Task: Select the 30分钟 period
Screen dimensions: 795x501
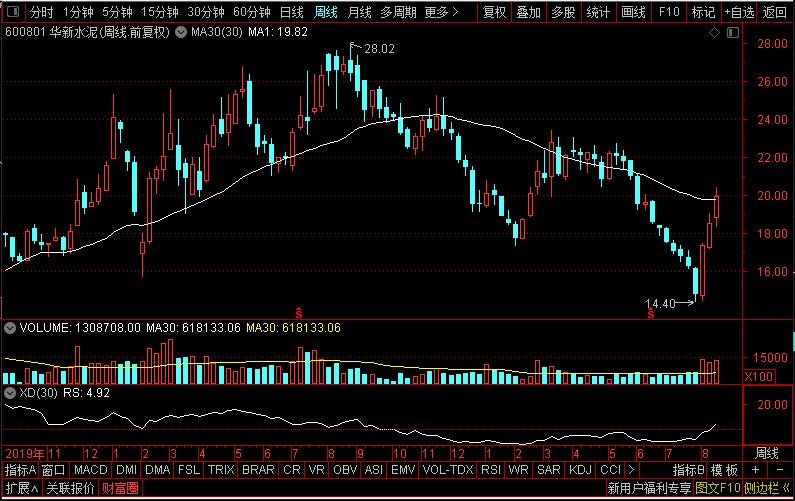Action: (x=206, y=12)
